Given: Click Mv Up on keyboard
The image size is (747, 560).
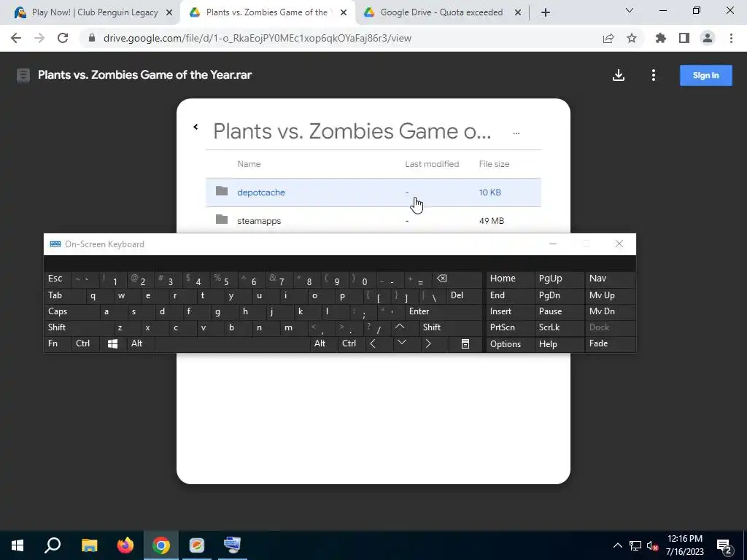Looking at the screenshot, I should pos(611,295).
